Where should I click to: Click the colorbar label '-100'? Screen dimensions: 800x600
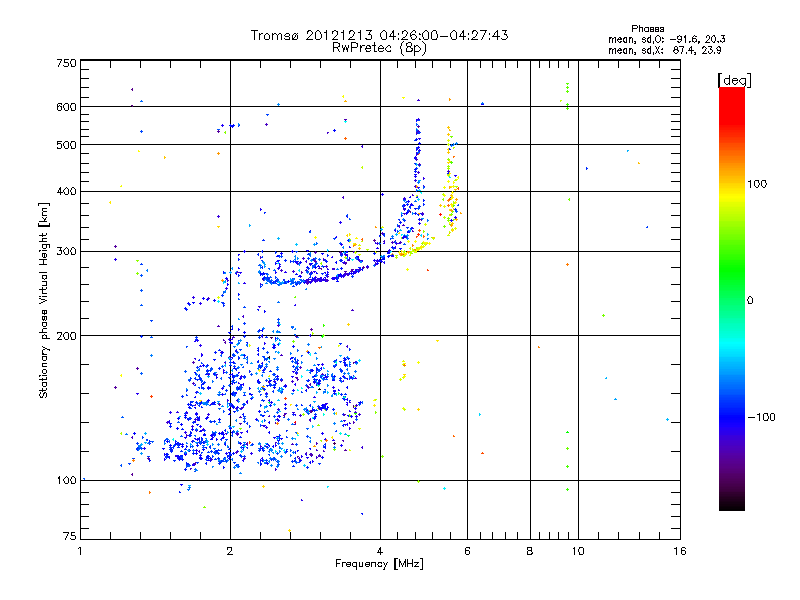coord(761,417)
